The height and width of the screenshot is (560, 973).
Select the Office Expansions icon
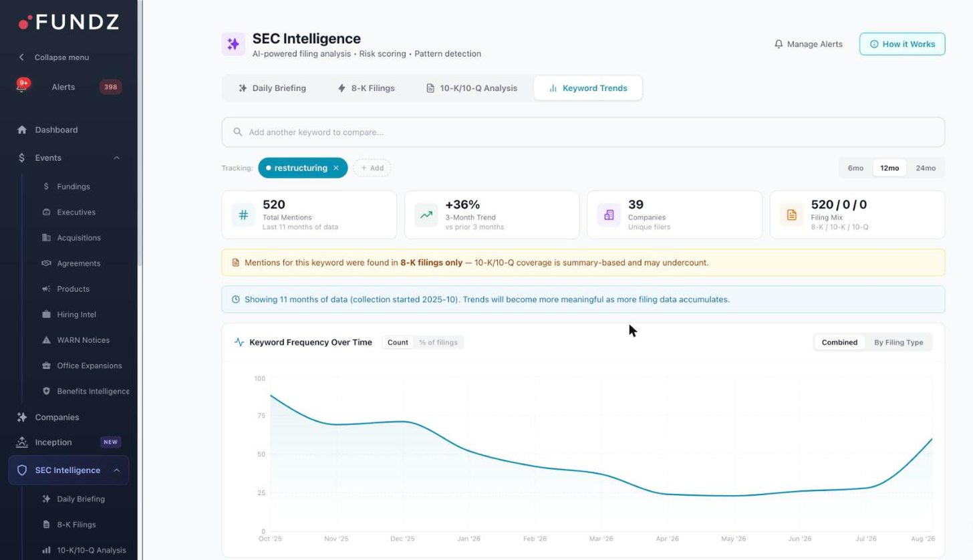[x=46, y=366]
